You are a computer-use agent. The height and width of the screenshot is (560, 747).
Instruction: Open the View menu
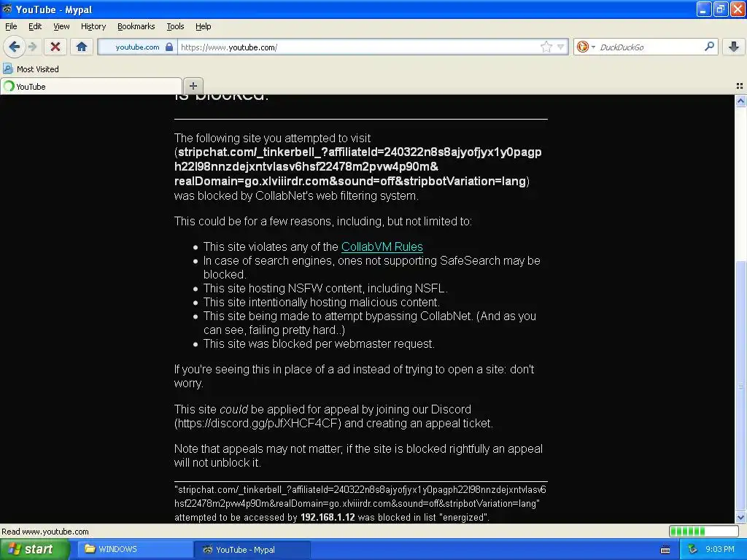click(61, 26)
